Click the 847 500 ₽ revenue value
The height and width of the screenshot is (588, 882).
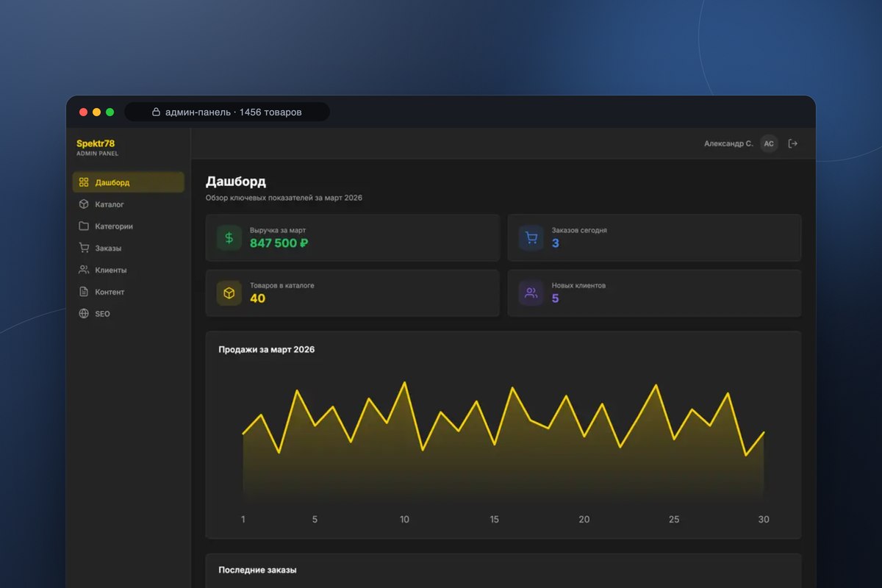(279, 243)
